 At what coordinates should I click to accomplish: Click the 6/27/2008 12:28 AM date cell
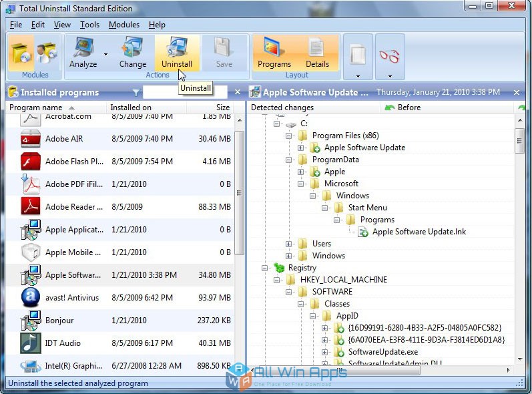click(x=146, y=366)
